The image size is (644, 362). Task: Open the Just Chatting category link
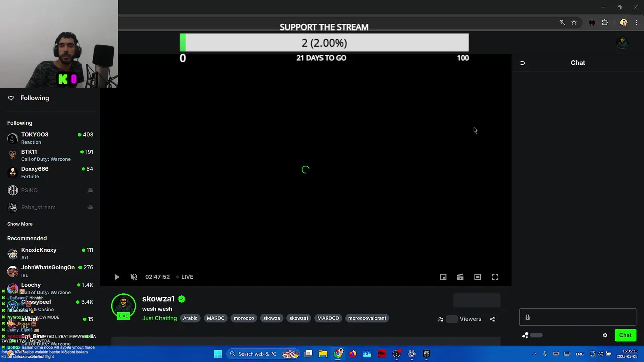(159, 318)
